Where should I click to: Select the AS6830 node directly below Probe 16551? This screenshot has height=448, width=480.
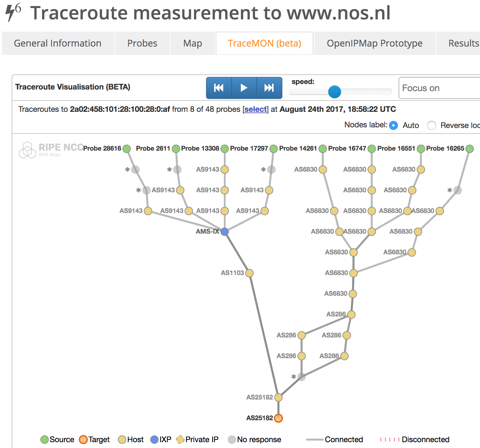click(421, 169)
